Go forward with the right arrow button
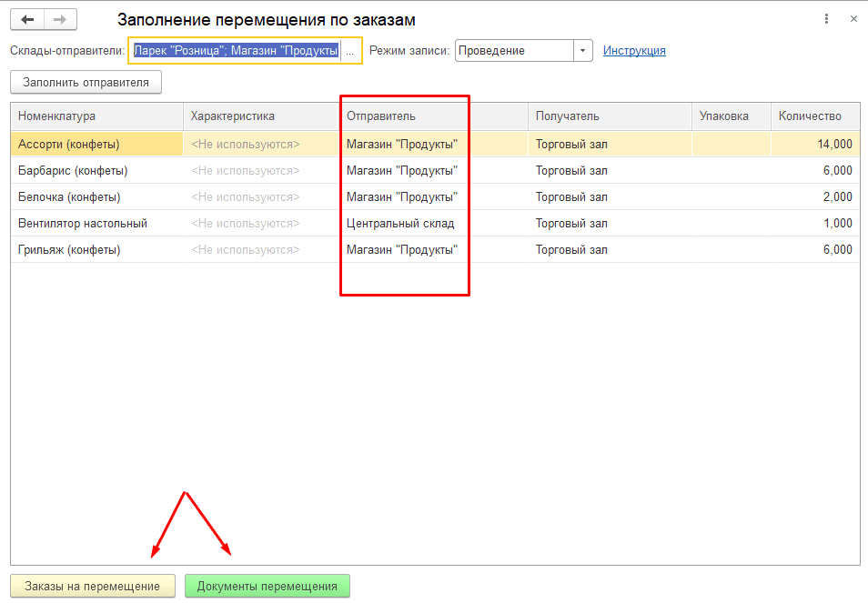The image size is (868, 603). point(60,20)
